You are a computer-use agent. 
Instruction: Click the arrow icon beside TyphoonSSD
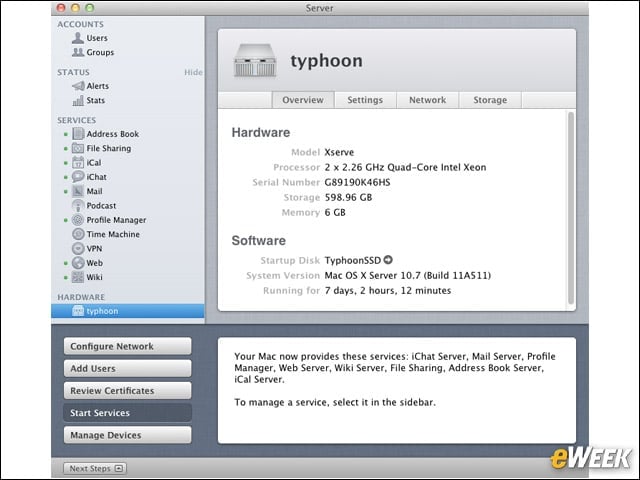pyautogui.click(x=388, y=260)
